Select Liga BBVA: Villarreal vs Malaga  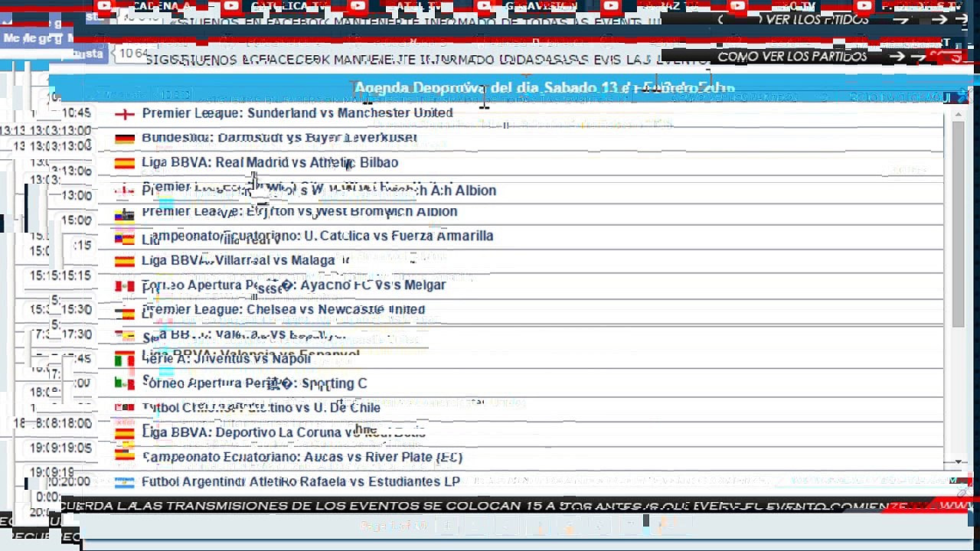click(x=238, y=260)
